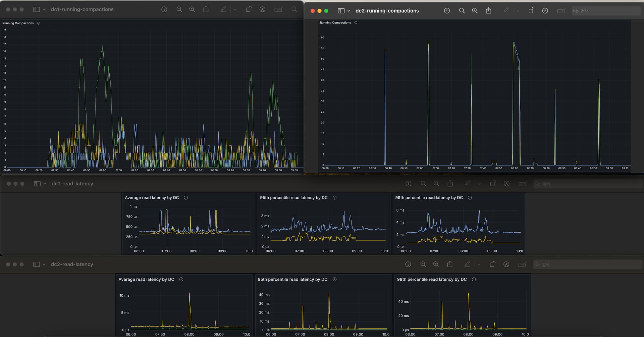644x337 pixels.
Task: Click the circled-A annotate icon in dc1-running-compactions
Action: tap(262, 9)
